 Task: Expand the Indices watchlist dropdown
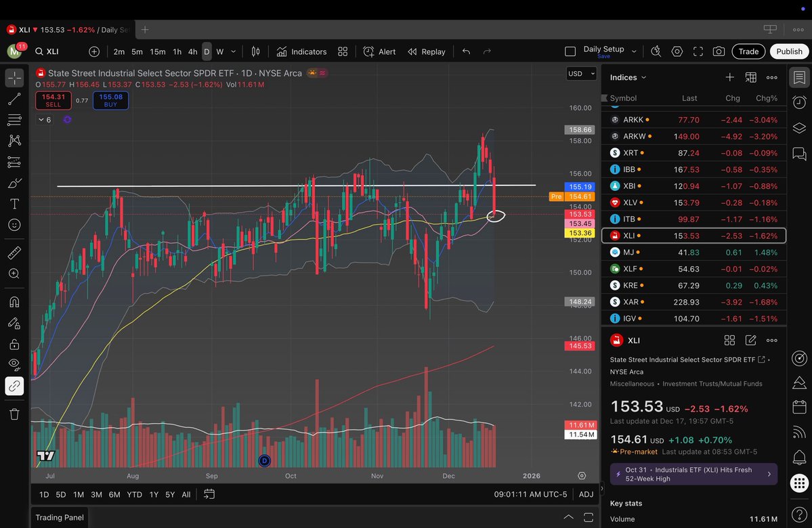[x=628, y=77]
